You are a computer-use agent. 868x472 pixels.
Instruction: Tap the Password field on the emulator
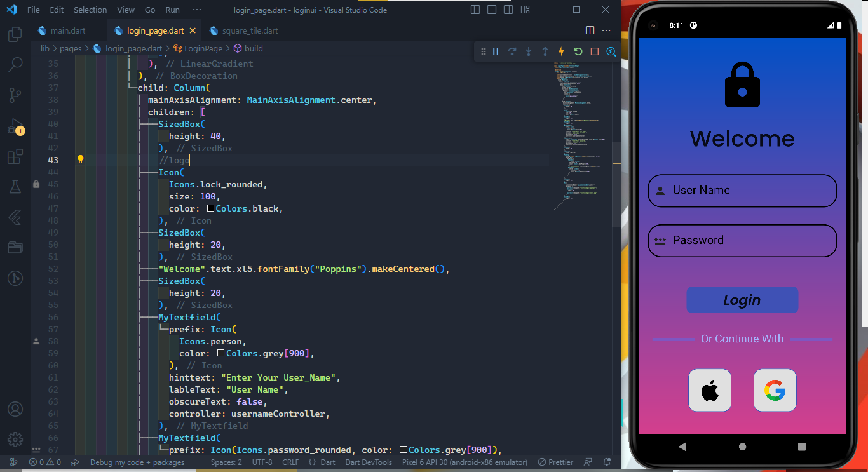coord(742,241)
